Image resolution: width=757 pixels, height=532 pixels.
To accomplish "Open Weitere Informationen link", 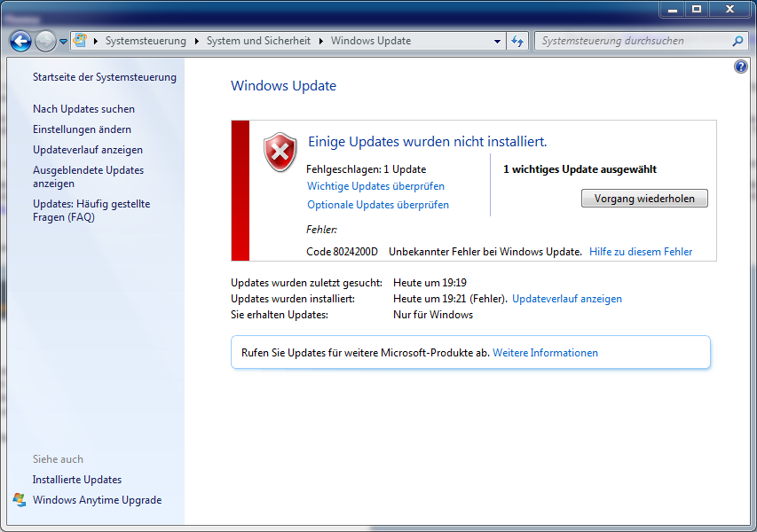I will (x=545, y=353).
